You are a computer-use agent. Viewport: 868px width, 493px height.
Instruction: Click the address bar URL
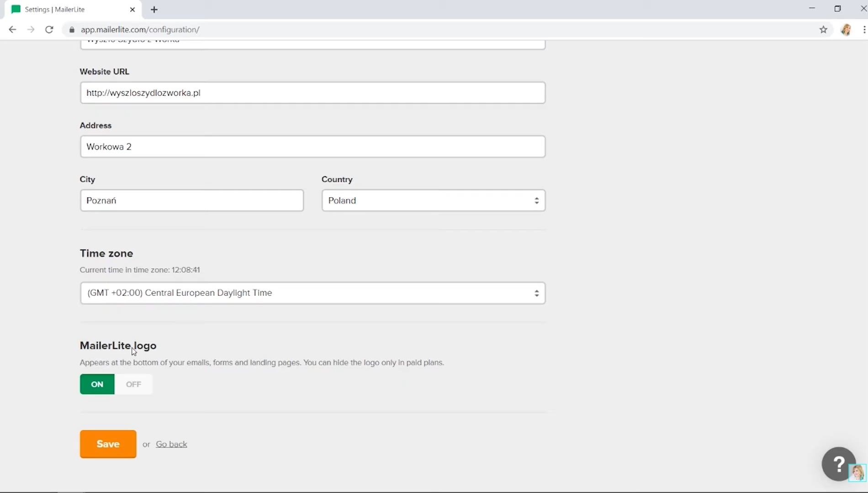click(140, 30)
